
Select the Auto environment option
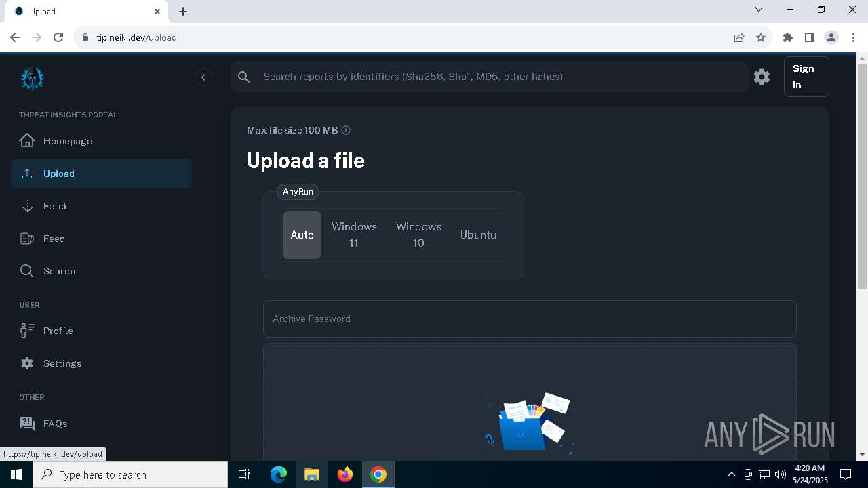pos(302,235)
